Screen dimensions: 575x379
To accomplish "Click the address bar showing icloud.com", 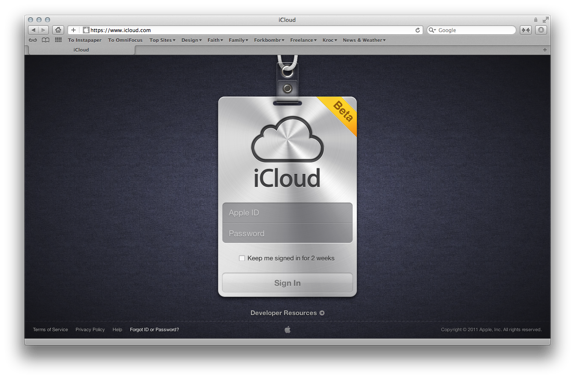I will (245, 30).
